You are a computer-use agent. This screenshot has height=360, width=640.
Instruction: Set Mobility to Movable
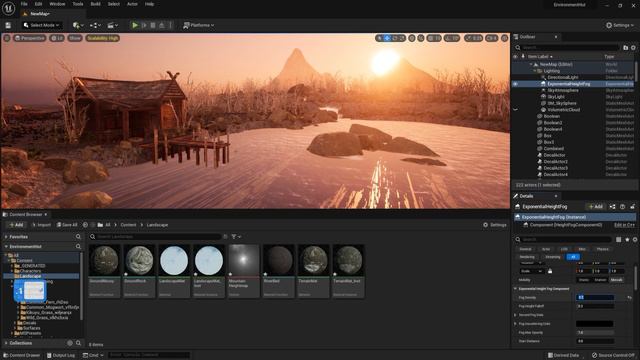pyautogui.click(x=616, y=280)
